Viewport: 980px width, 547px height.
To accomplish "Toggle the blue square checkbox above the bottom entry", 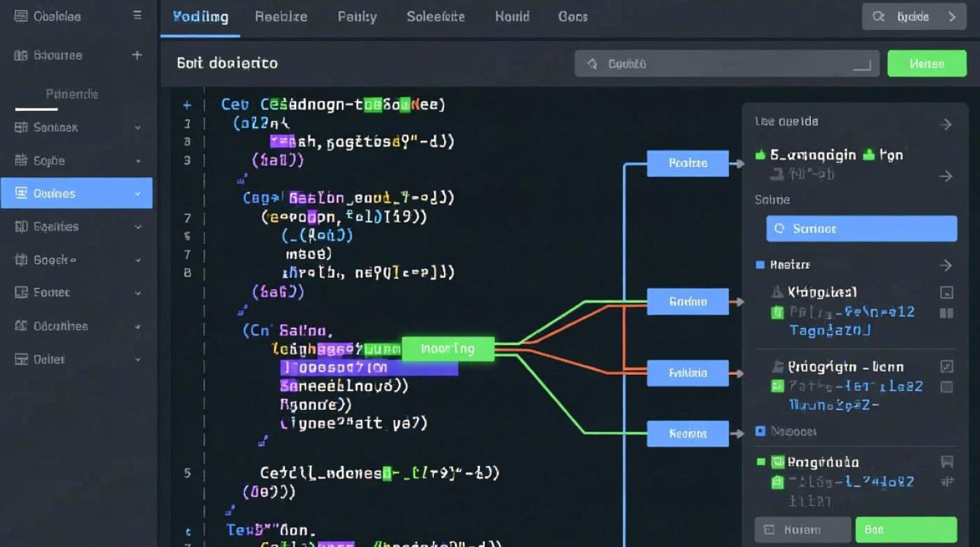I will click(761, 431).
